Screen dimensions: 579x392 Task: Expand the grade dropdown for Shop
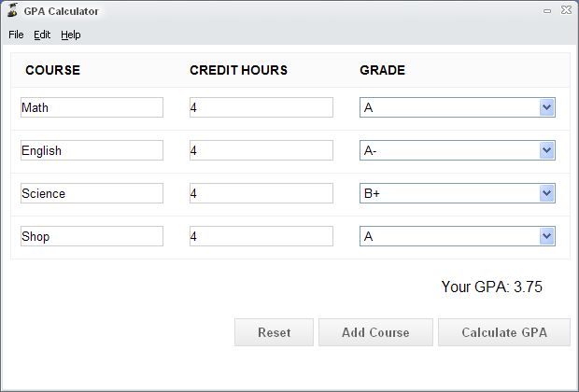(547, 236)
